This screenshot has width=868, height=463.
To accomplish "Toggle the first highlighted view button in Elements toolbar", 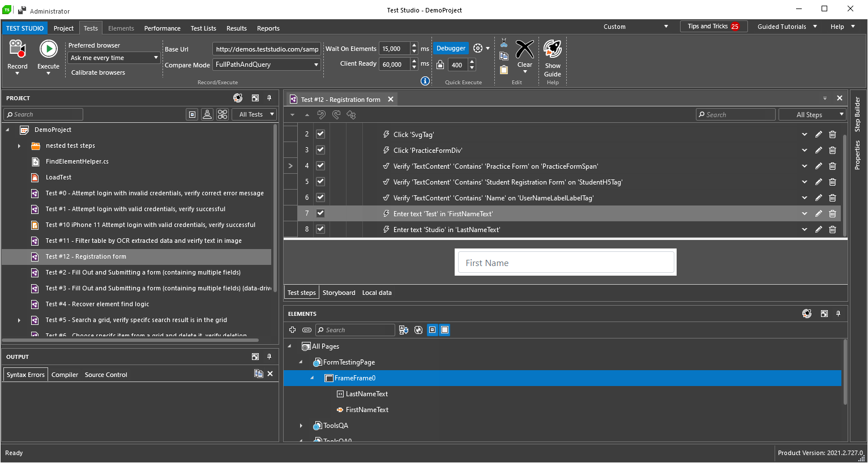I will tap(433, 330).
